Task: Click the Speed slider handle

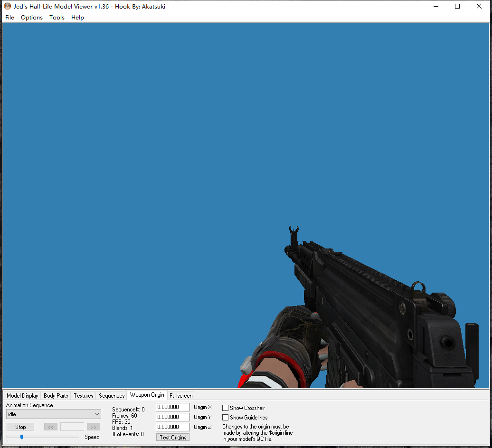Action: tap(22, 437)
